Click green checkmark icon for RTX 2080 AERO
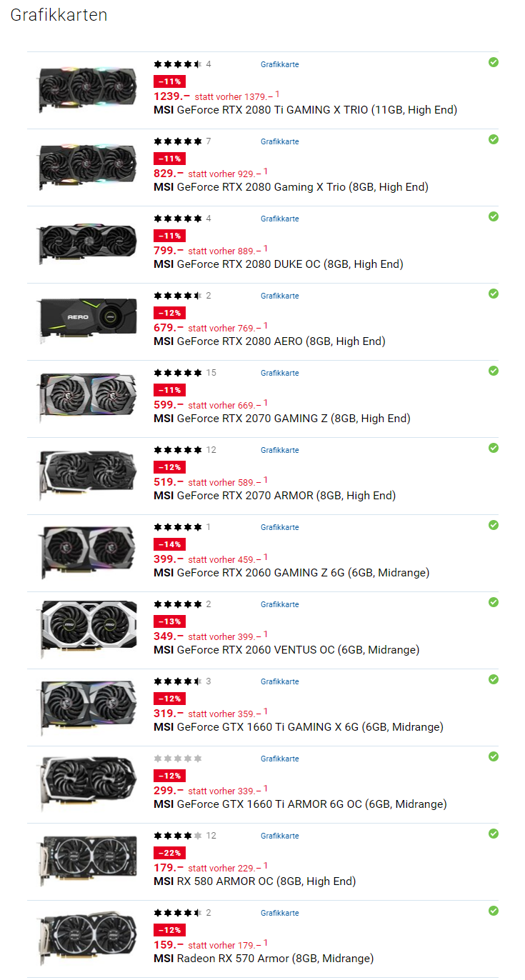 coord(493,294)
